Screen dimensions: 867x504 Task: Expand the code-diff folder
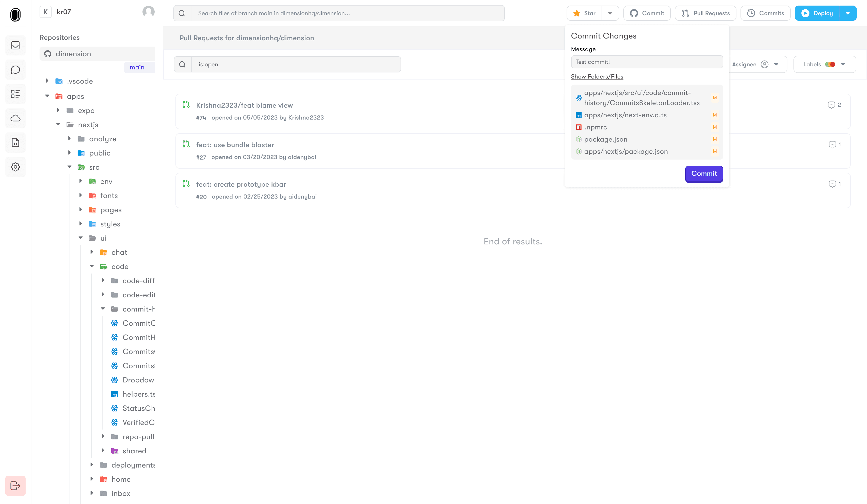[x=103, y=280]
